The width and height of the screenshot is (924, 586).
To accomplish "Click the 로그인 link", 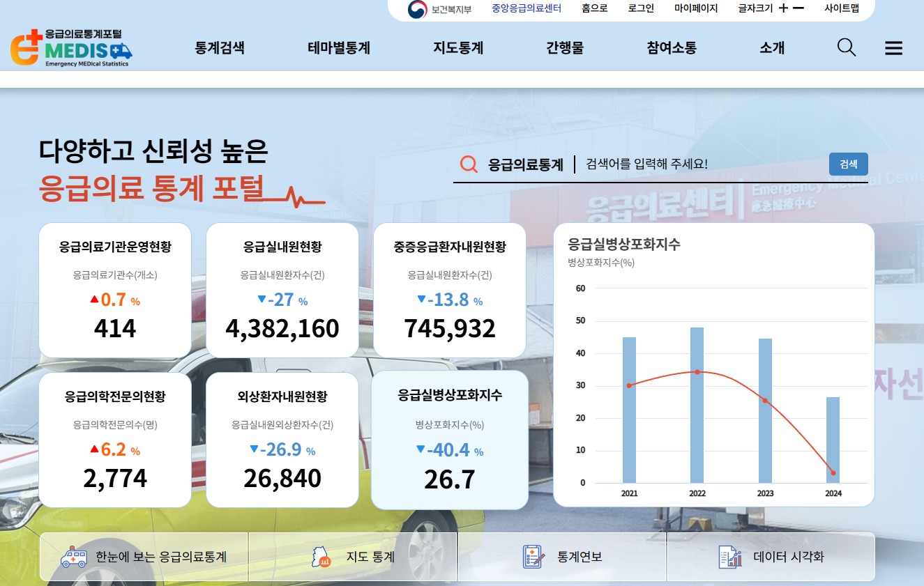I will coord(641,8).
